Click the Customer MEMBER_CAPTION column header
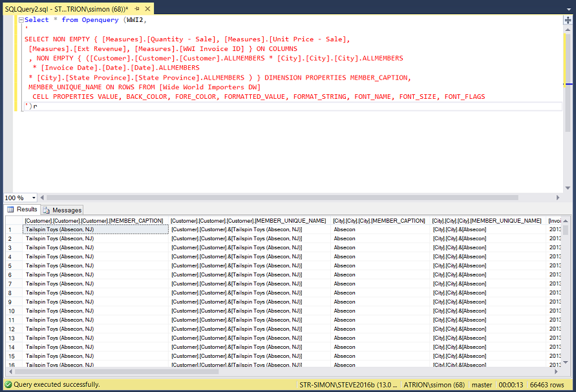This screenshot has width=576, height=392. [x=94, y=221]
